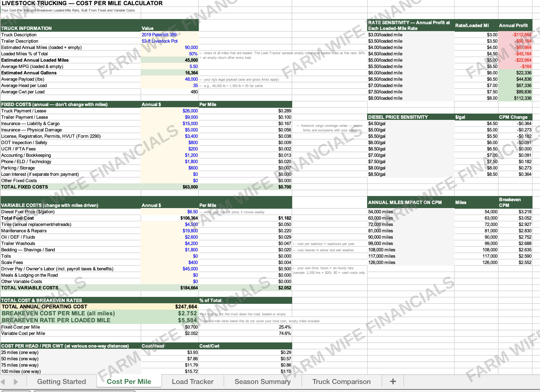Select Estimated Annual Miles value 90,000

tap(170, 48)
